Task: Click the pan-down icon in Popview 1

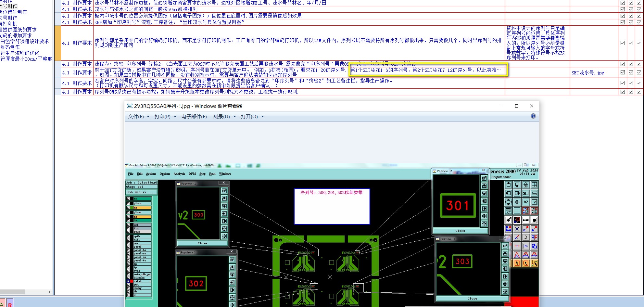Action: [x=224, y=206]
